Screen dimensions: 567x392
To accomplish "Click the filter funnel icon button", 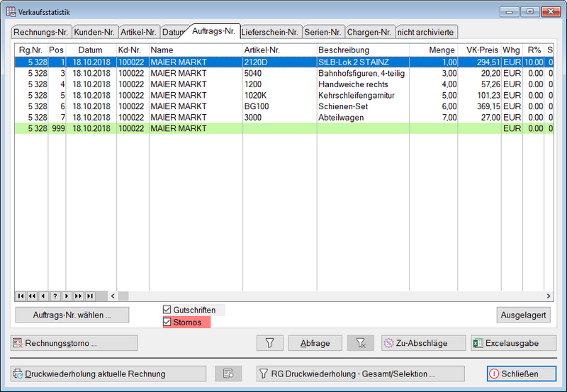I will click(x=269, y=343).
